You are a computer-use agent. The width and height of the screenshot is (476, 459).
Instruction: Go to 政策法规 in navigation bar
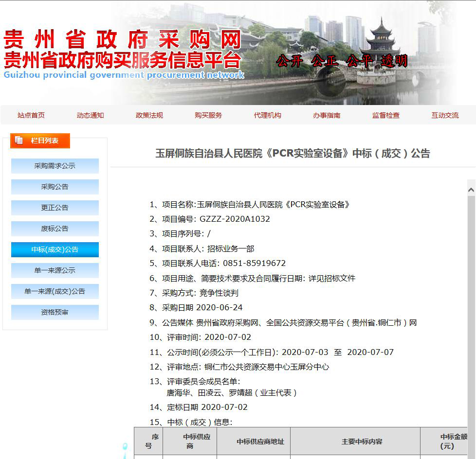point(149,115)
